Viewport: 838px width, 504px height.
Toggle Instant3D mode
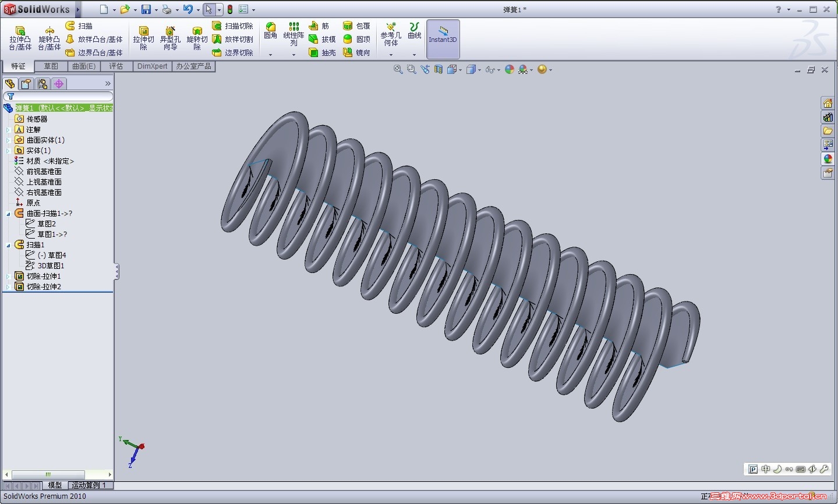pyautogui.click(x=443, y=39)
